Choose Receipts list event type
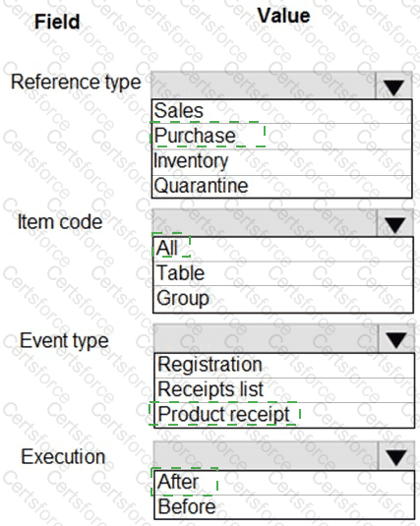Image resolution: width=420 pixels, height=526 pixels. click(x=284, y=390)
